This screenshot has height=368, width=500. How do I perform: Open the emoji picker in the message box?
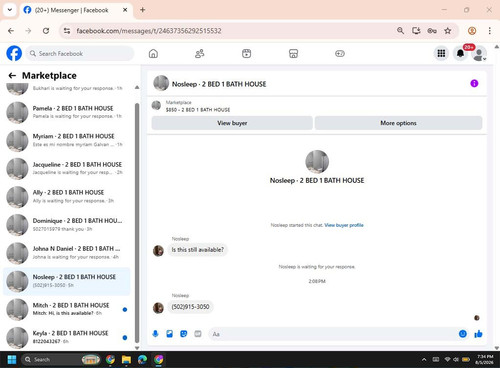click(463, 334)
